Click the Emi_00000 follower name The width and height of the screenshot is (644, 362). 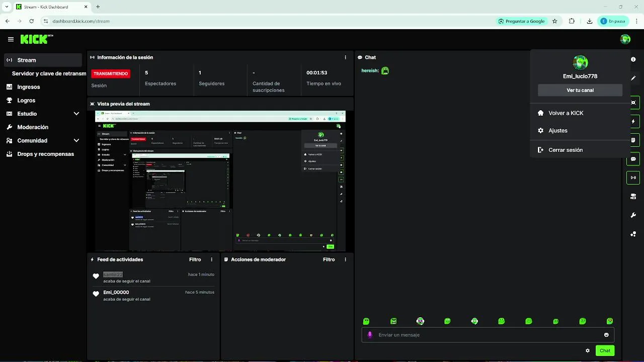pos(116,292)
